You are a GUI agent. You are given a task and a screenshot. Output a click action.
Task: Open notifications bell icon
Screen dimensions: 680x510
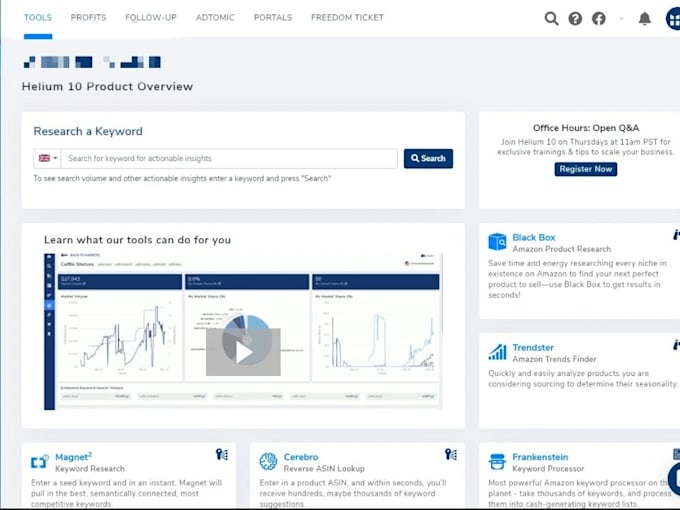click(645, 18)
